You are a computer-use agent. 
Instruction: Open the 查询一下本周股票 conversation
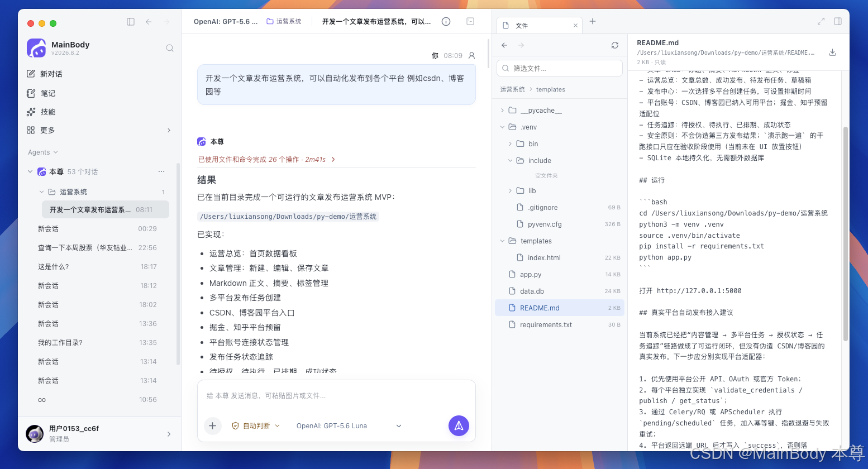(97, 247)
